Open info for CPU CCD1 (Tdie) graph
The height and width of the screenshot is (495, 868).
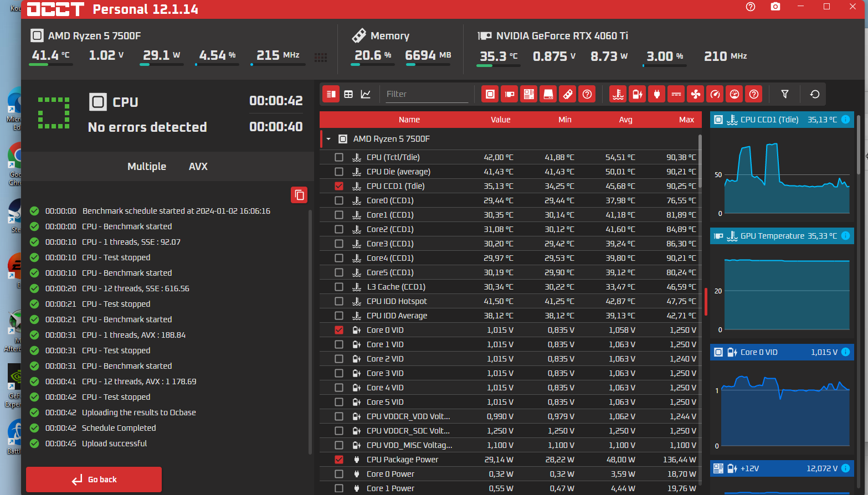point(845,120)
